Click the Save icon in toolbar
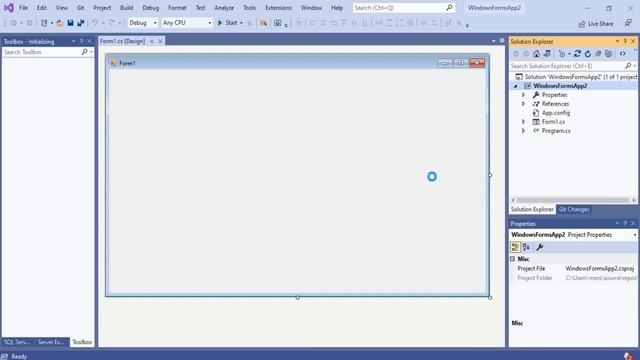The image size is (640, 360). coord(70,23)
